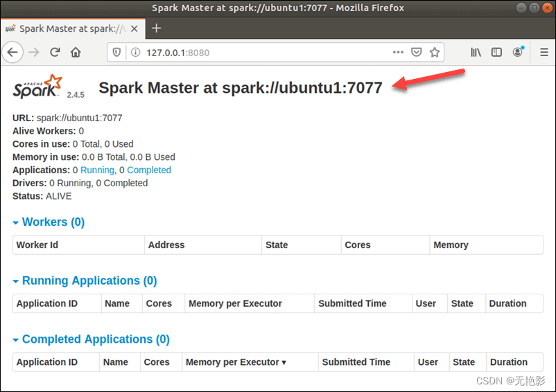Sort Running Applications by Submitted Time
The image size is (556, 392).
click(x=352, y=303)
